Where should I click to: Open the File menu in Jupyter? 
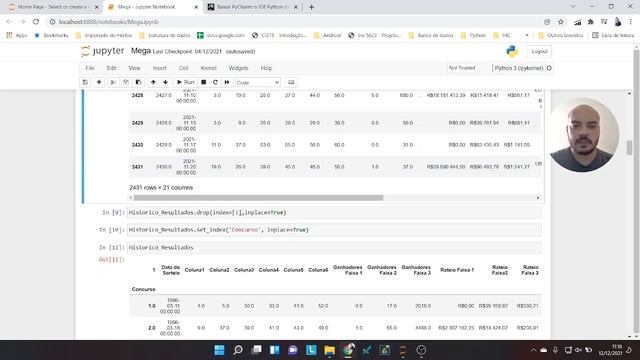coord(90,68)
